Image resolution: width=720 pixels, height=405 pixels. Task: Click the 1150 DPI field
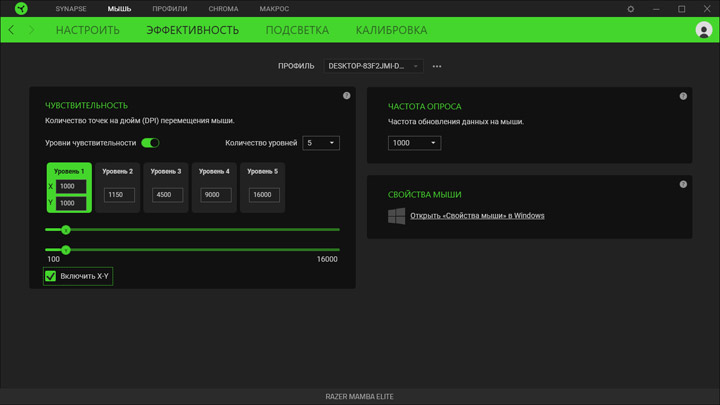click(119, 195)
